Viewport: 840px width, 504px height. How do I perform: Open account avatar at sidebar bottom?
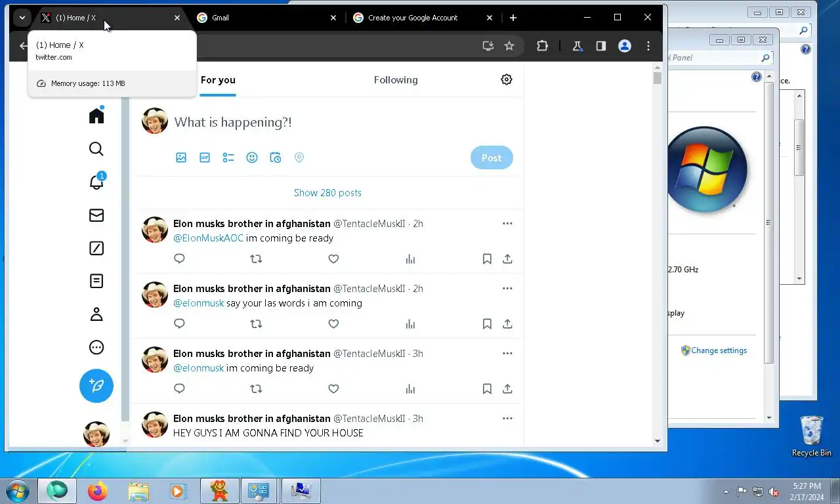[96, 434]
